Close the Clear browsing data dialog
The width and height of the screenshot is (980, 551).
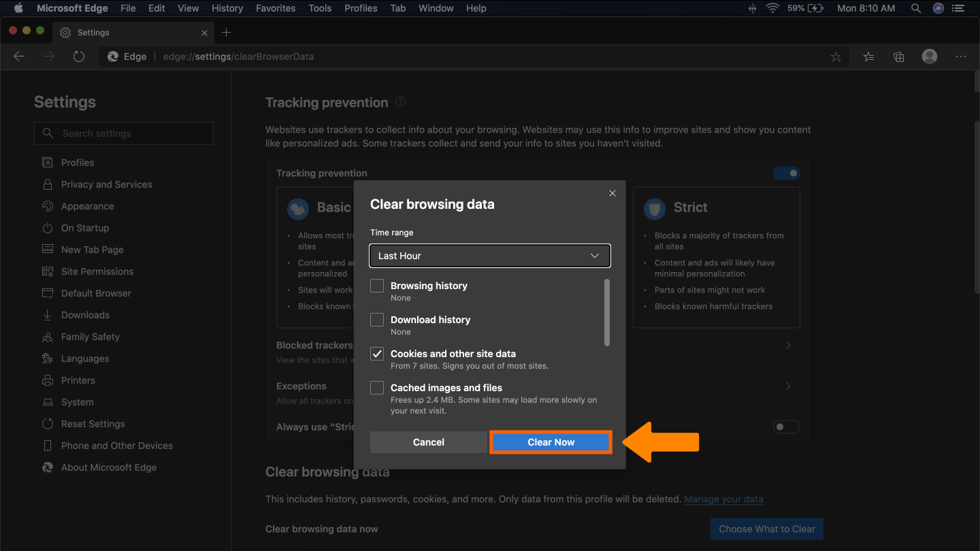pos(612,193)
